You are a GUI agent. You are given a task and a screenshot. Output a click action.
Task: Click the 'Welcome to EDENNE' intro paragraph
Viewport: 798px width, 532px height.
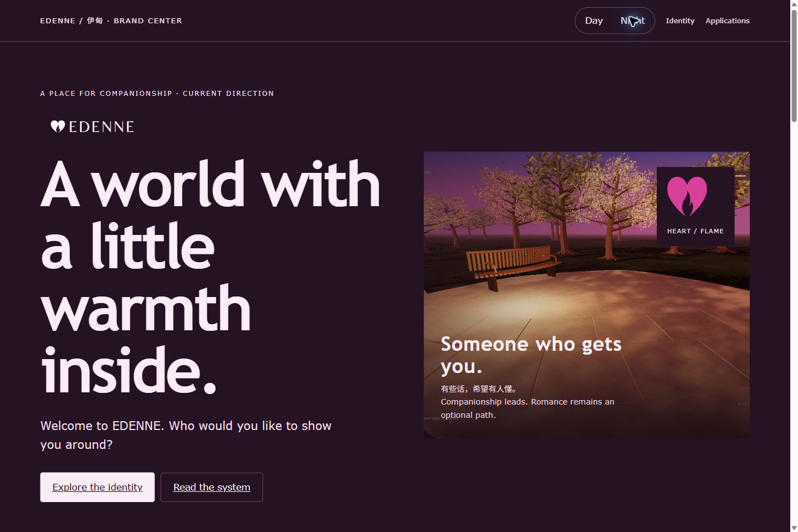pyautogui.click(x=186, y=435)
